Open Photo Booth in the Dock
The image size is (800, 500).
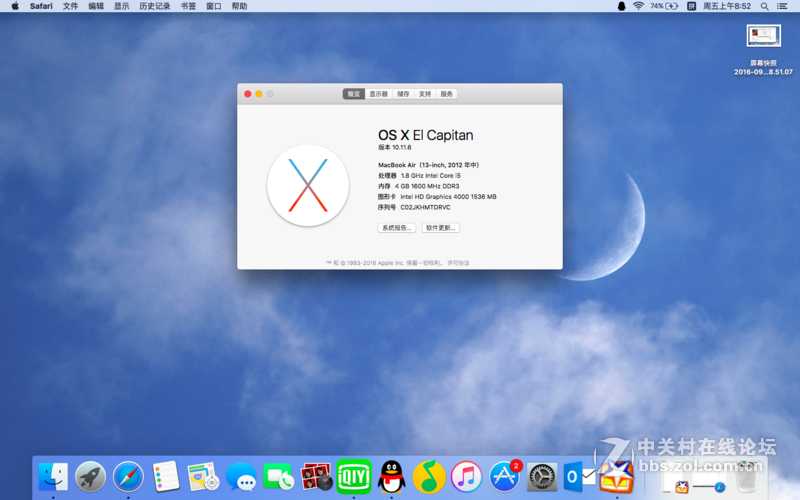[x=316, y=477]
